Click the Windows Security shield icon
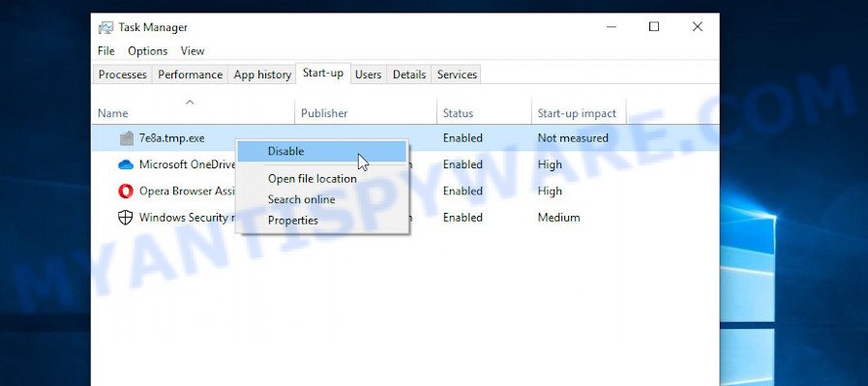The width and height of the screenshot is (868, 386). 126,218
